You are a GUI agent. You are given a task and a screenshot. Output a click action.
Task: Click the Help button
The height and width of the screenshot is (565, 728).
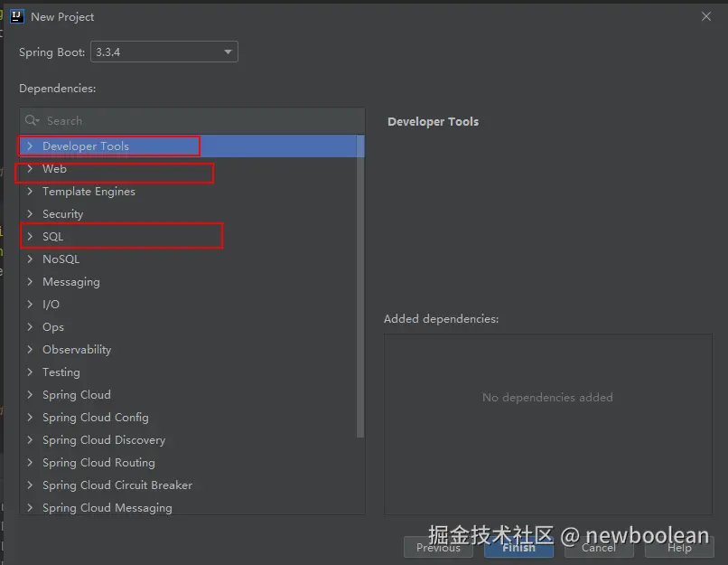coord(679,547)
